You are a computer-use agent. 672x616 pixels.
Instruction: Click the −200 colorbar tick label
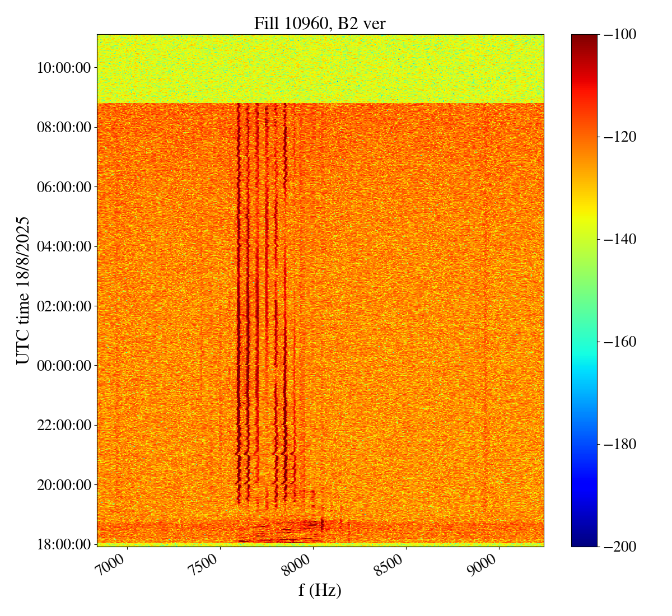(620, 547)
